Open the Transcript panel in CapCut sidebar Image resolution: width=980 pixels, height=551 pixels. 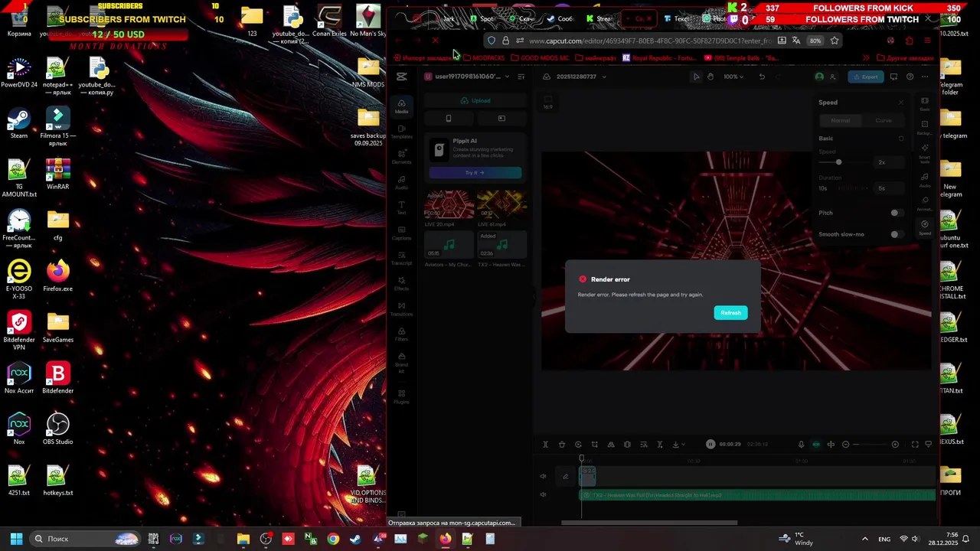(401, 258)
